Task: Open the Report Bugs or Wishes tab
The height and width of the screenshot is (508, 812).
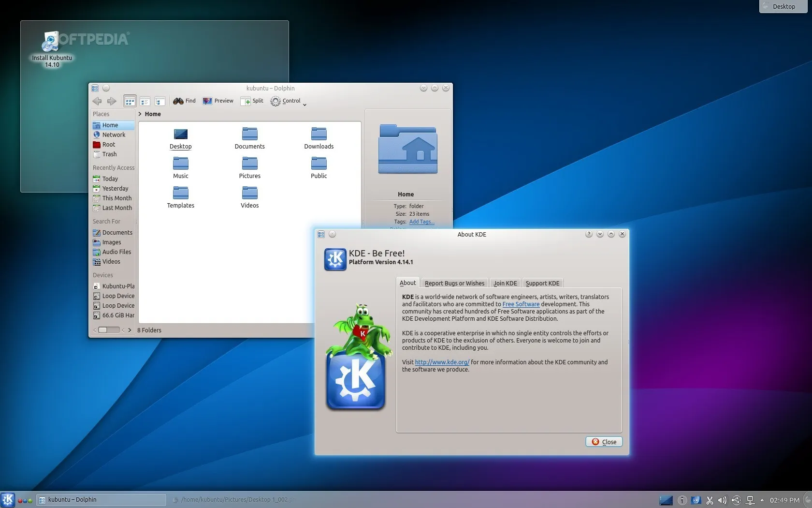Action: click(454, 284)
